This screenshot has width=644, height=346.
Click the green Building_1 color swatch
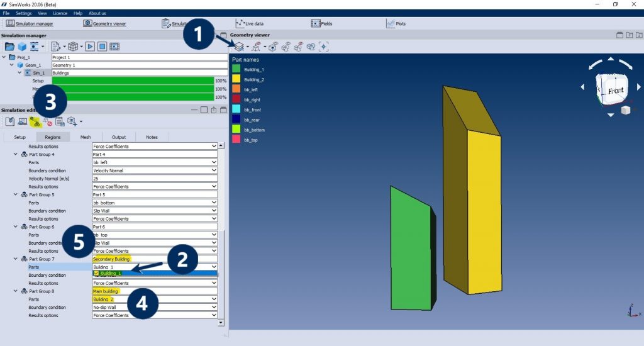tap(236, 69)
